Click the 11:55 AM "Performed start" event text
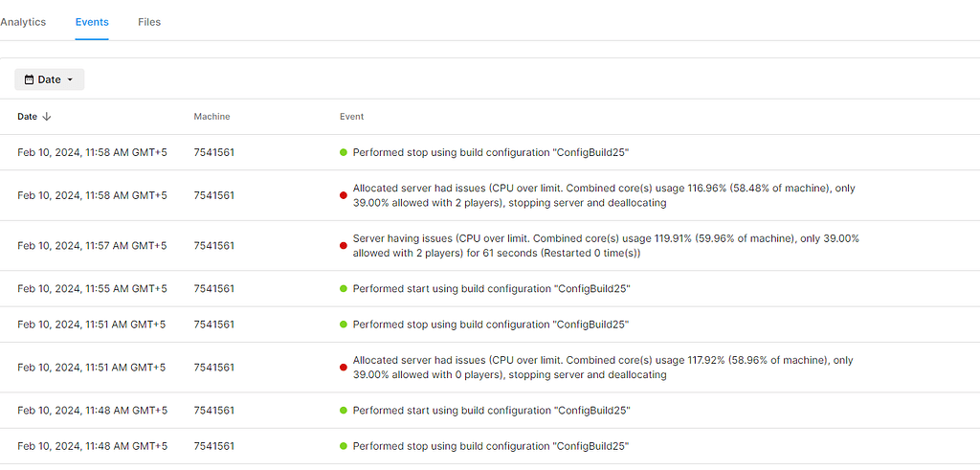 click(491, 289)
